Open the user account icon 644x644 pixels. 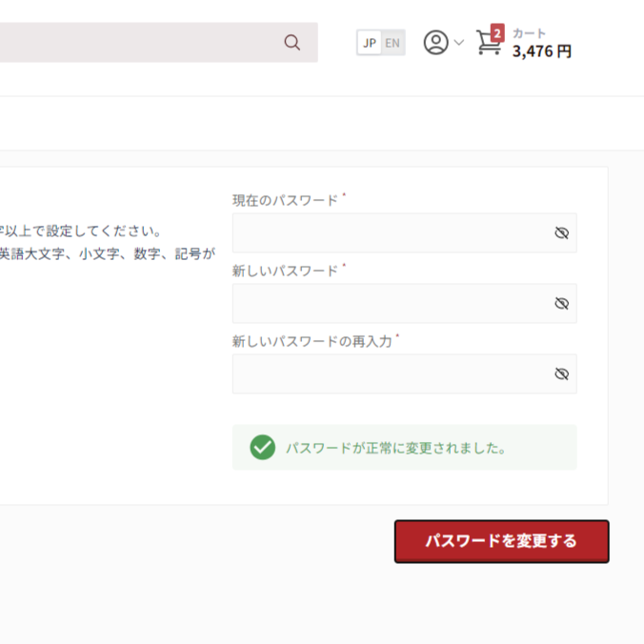(435, 42)
